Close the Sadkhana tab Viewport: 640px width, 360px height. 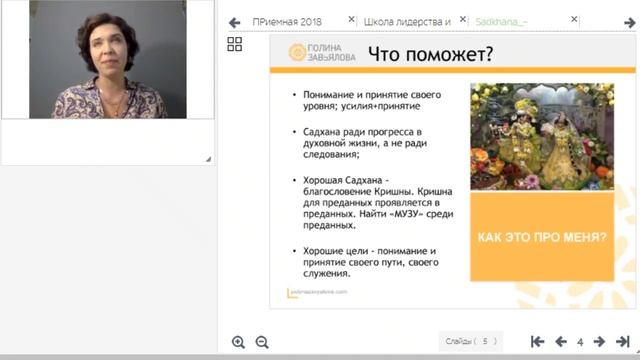click(x=574, y=19)
